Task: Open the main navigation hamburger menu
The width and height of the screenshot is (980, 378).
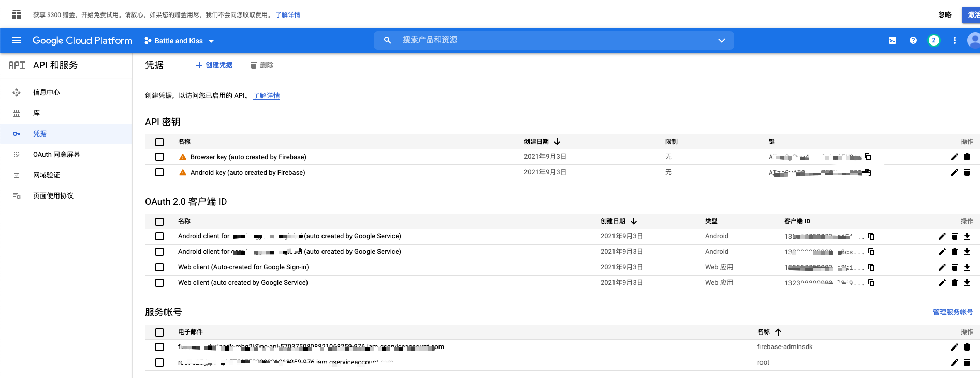Action: click(x=17, y=40)
